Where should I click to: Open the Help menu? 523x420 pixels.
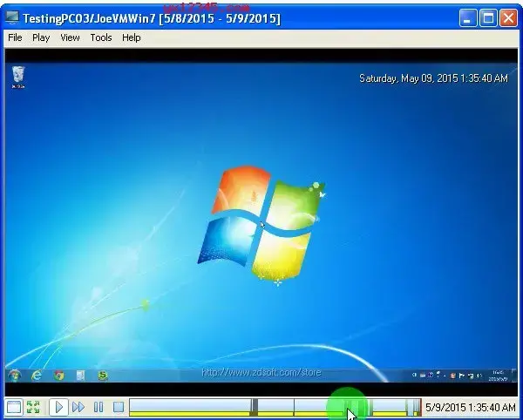[x=131, y=37]
